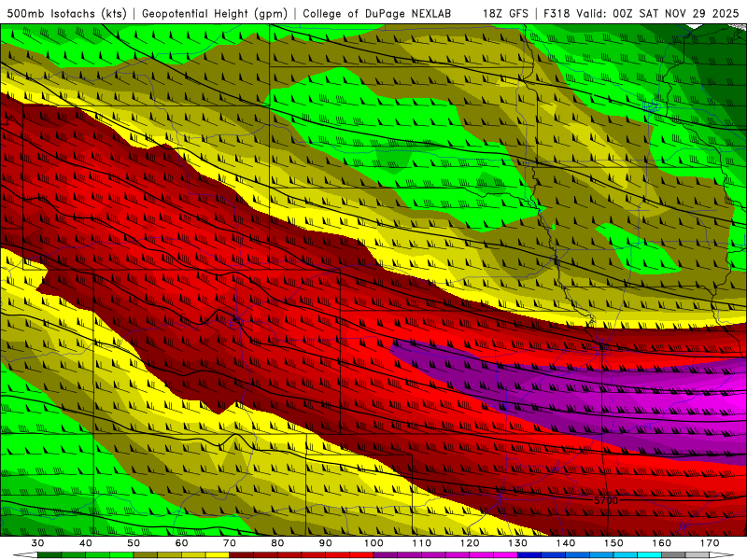Image resolution: width=747 pixels, height=560 pixels.
Task: Click the darkest green swatch starting at 30
Action: point(49,555)
